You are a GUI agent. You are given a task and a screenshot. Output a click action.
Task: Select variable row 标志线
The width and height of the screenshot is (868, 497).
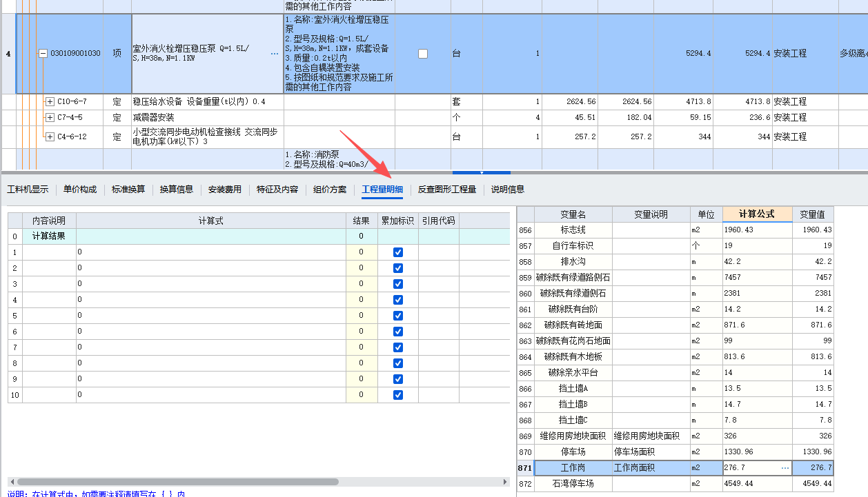coord(675,230)
